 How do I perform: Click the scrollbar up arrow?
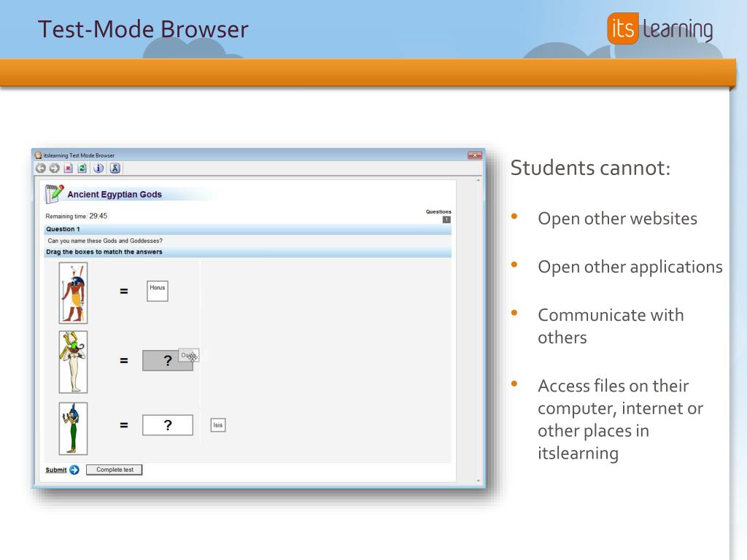(x=479, y=181)
